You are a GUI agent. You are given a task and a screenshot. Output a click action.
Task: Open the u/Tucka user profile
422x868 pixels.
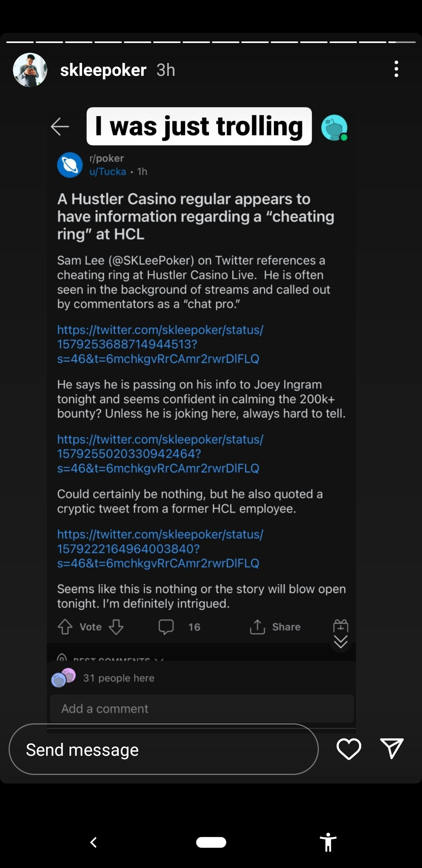(107, 172)
